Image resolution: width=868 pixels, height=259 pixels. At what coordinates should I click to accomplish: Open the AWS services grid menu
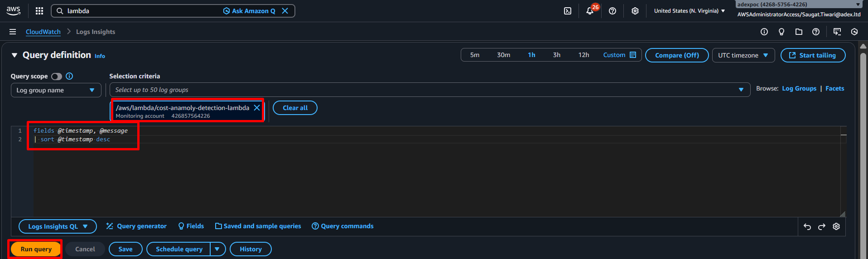(39, 11)
